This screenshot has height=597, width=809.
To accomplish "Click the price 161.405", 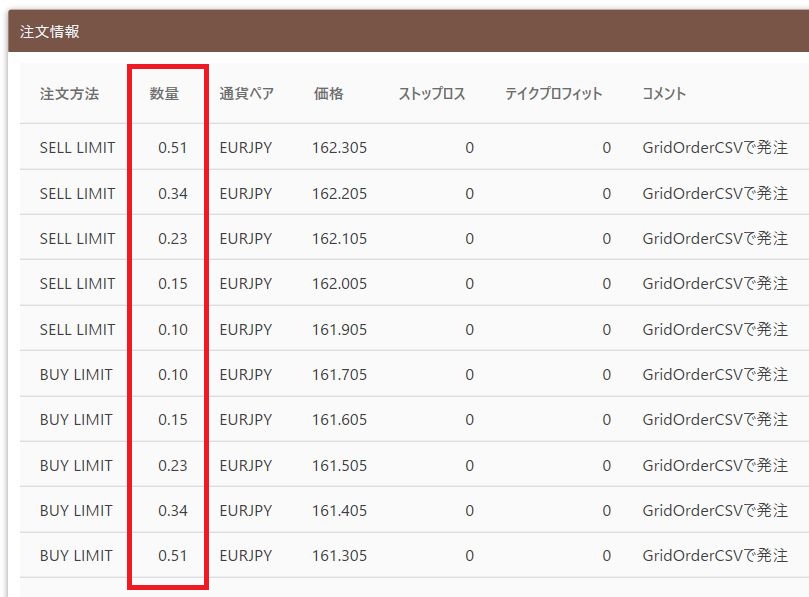I will 339,510.
